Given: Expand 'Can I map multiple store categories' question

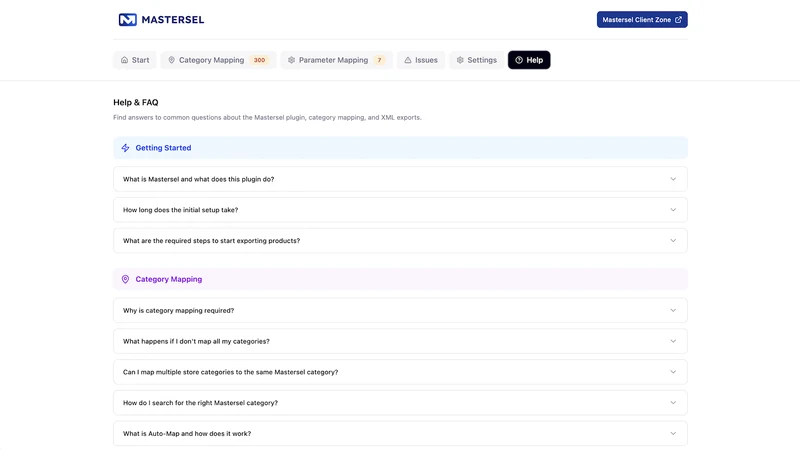Looking at the screenshot, I should [x=400, y=372].
